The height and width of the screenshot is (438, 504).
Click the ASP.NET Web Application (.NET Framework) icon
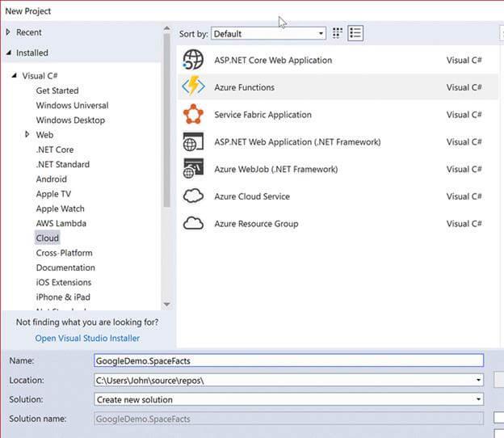pos(193,141)
